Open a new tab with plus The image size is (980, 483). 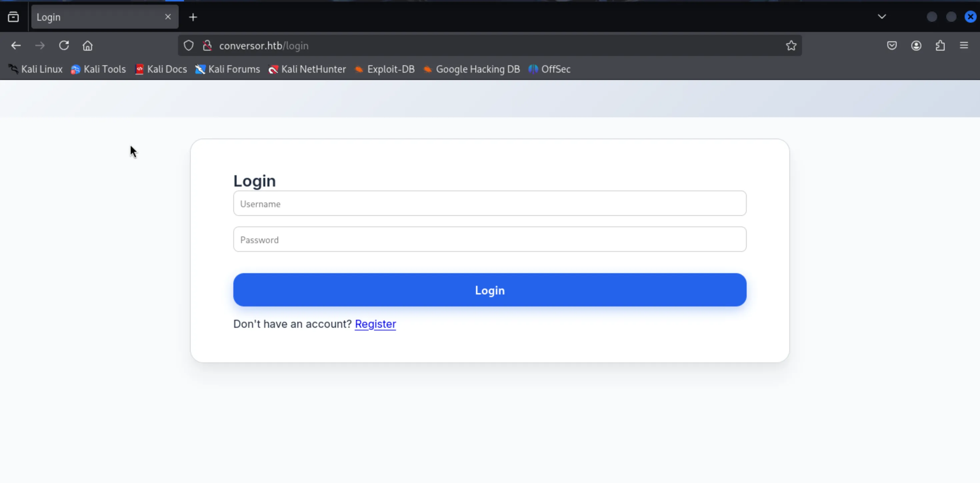[193, 17]
